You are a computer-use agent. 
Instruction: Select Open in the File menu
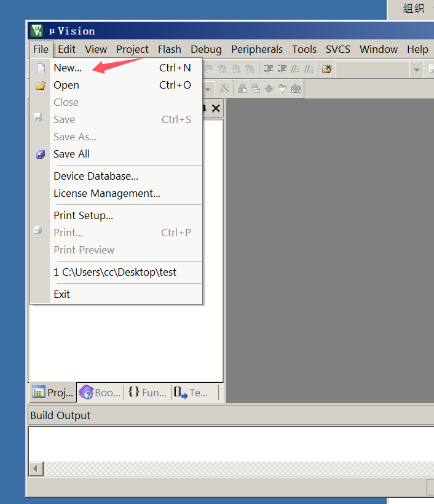coord(116,85)
